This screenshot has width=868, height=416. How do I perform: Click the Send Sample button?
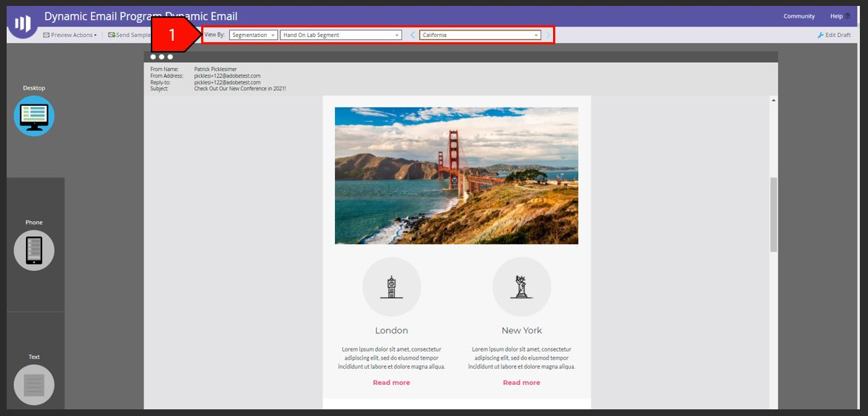point(129,35)
